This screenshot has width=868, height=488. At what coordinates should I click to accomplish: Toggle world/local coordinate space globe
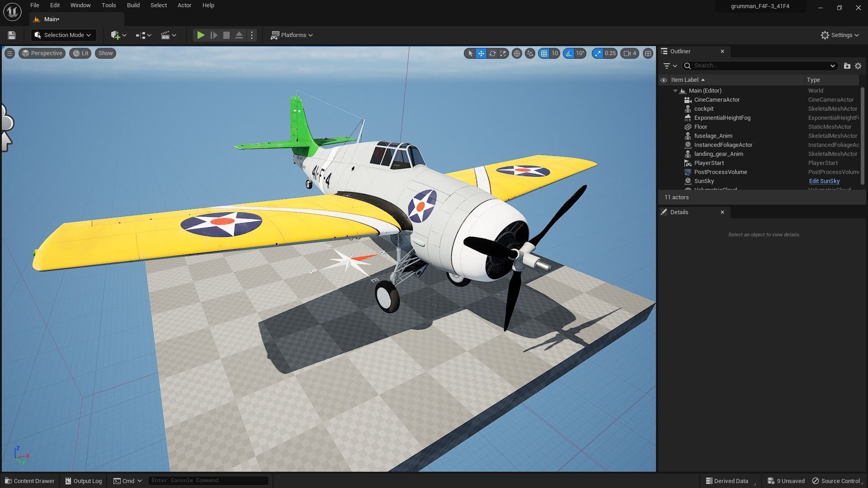click(517, 53)
